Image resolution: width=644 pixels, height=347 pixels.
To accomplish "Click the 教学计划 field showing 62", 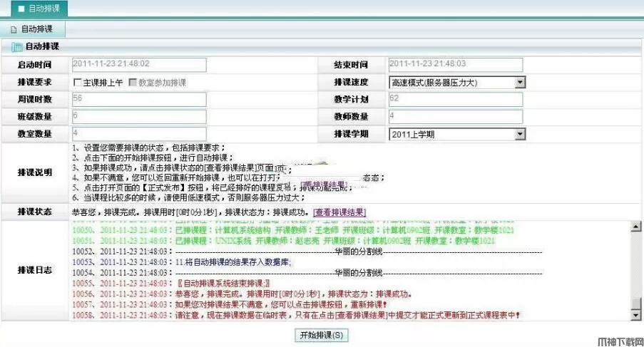I will coord(456,99).
